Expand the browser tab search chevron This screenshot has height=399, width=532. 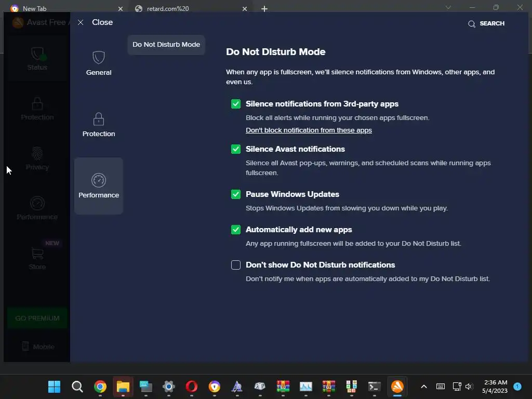tap(448, 7)
